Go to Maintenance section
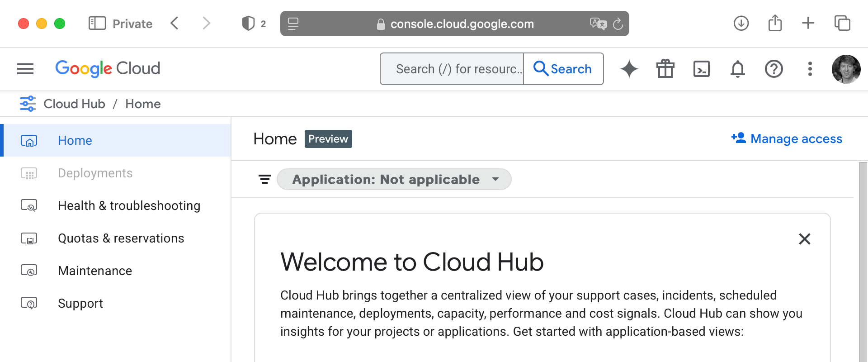 click(x=95, y=271)
